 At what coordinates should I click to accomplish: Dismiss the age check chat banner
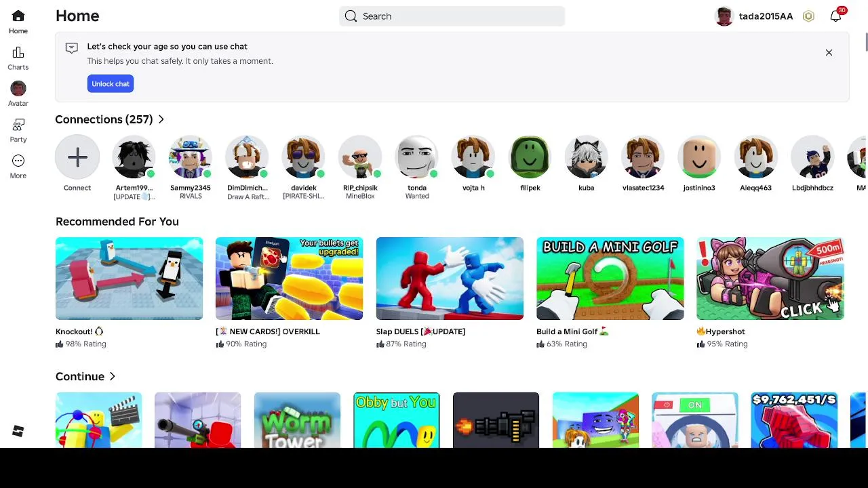[829, 52]
